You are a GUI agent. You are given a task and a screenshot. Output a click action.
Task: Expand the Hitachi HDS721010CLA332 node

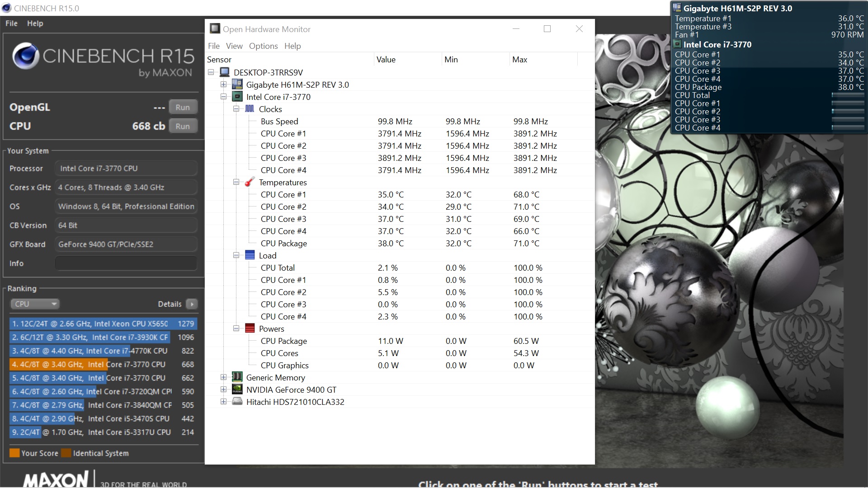[223, 402]
